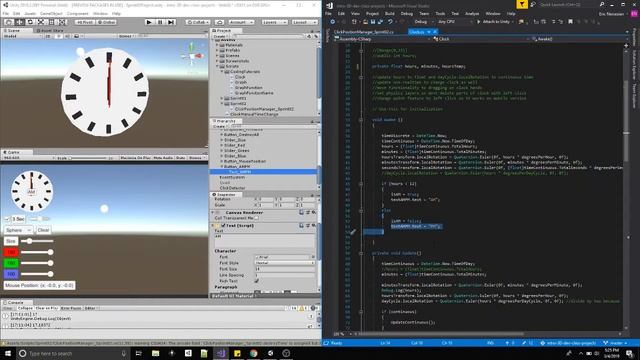The width and height of the screenshot is (640, 360).
Task: Open Canvas Renderer help icon
Action: [x=301, y=213]
